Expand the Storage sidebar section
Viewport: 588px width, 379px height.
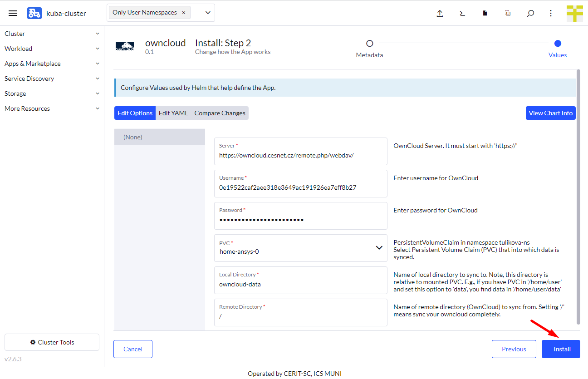52,94
